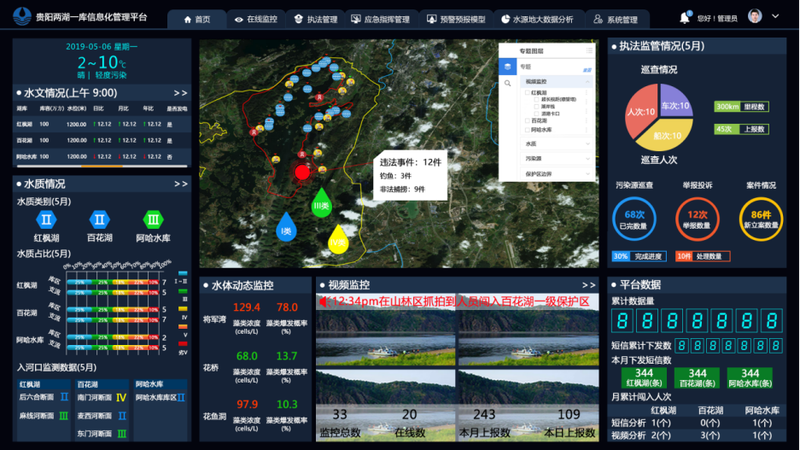Click the list menu icon in 专题图层 header

(589, 51)
